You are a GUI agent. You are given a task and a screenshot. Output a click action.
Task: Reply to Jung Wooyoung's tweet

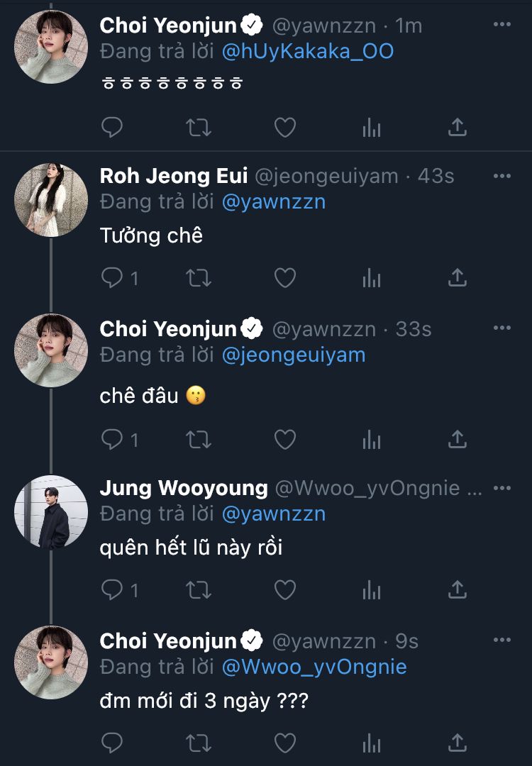pyautogui.click(x=112, y=589)
